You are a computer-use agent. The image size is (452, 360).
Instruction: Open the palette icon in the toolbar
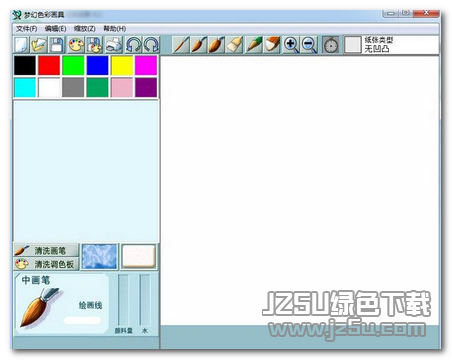click(x=76, y=45)
